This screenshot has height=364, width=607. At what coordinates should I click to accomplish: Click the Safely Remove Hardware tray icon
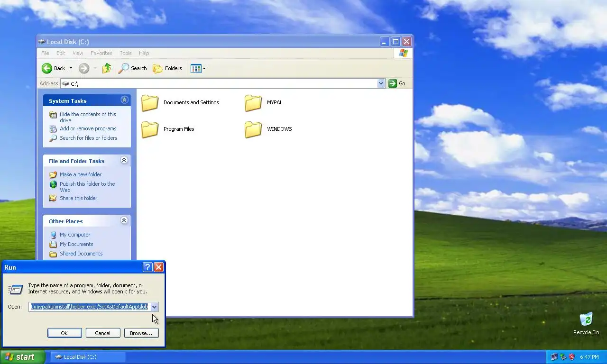click(x=563, y=357)
